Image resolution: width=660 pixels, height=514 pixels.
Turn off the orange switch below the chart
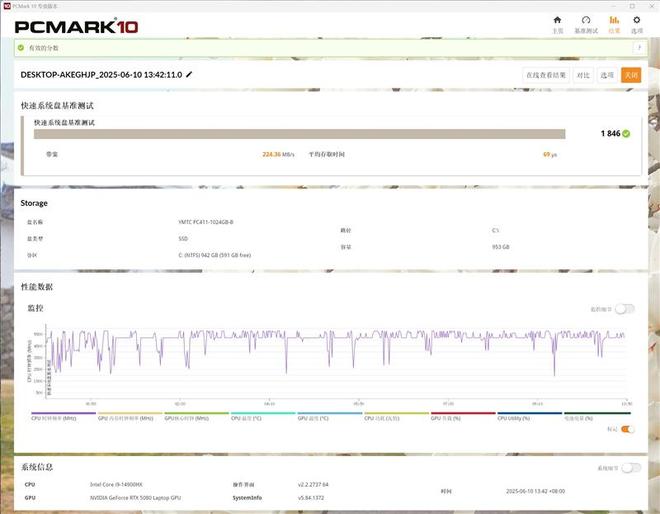tap(627, 429)
